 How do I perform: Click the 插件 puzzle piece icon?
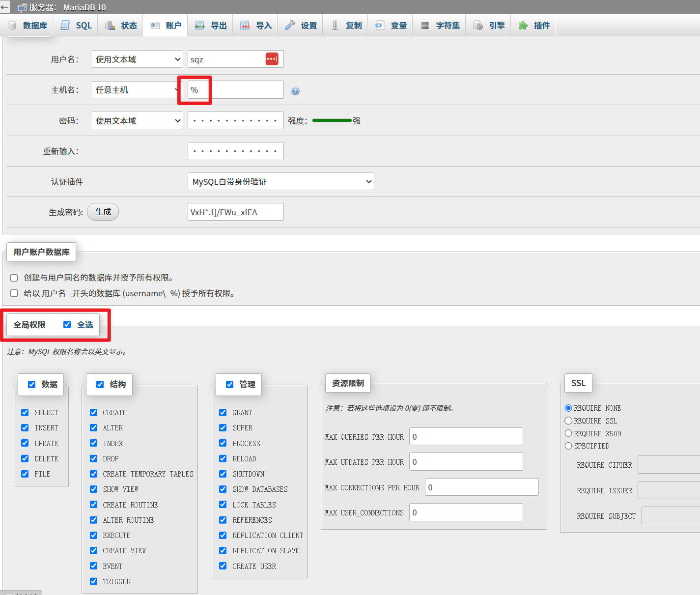[523, 26]
